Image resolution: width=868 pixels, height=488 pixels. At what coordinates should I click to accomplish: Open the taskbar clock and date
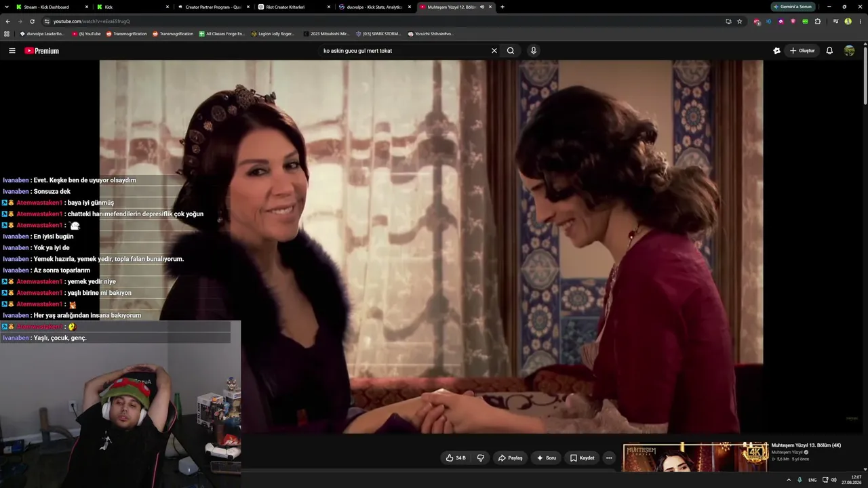click(852, 480)
